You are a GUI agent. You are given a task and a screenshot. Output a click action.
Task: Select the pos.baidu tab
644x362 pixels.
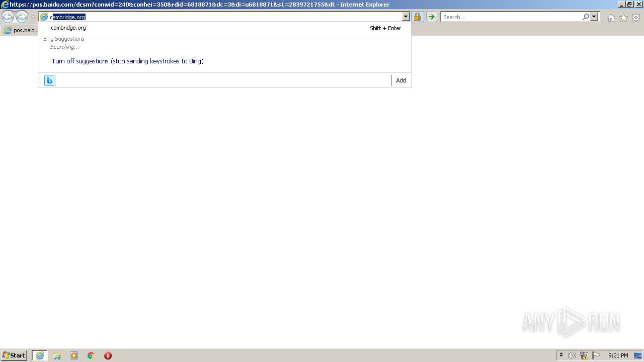pyautogui.click(x=20, y=30)
